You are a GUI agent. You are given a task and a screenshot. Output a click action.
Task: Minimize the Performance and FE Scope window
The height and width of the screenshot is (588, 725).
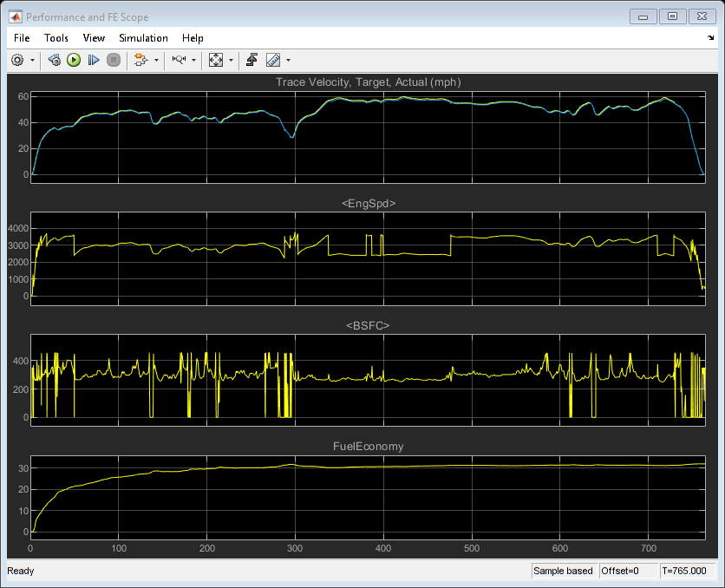point(643,16)
